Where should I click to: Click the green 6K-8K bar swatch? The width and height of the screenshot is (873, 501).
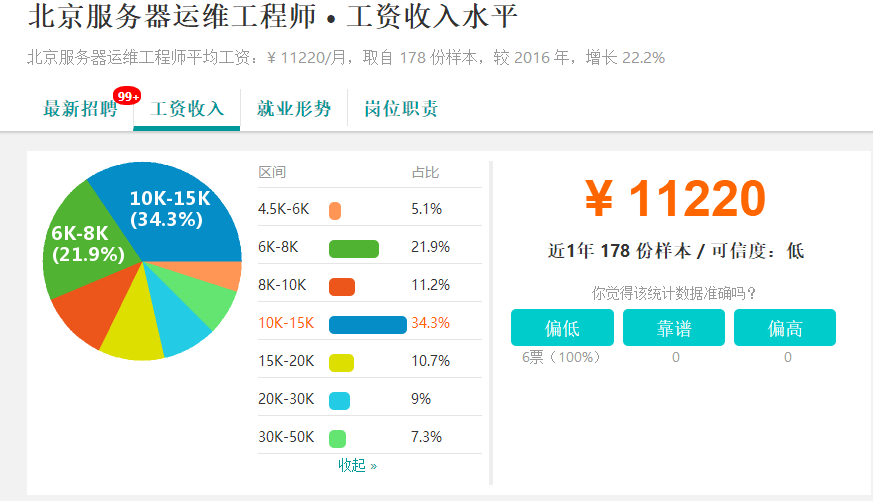pyautogui.click(x=354, y=249)
